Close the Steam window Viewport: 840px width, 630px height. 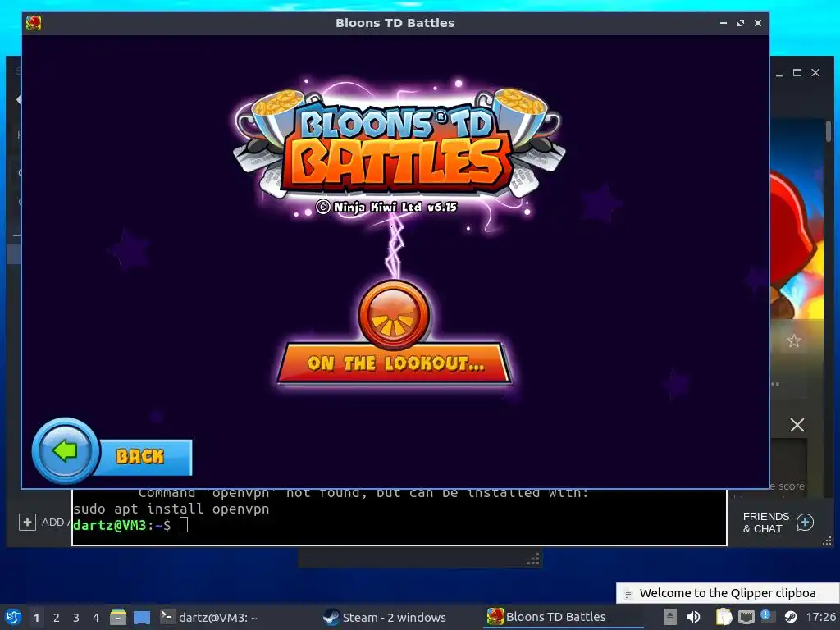coord(815,73)
